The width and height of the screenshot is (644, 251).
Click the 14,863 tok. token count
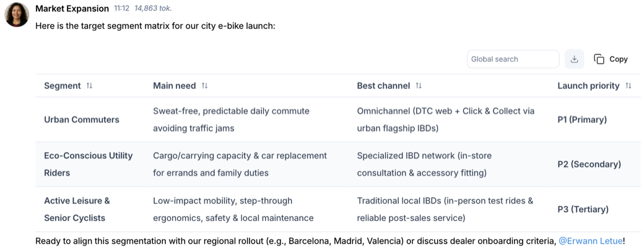click(x=153, y=9)
